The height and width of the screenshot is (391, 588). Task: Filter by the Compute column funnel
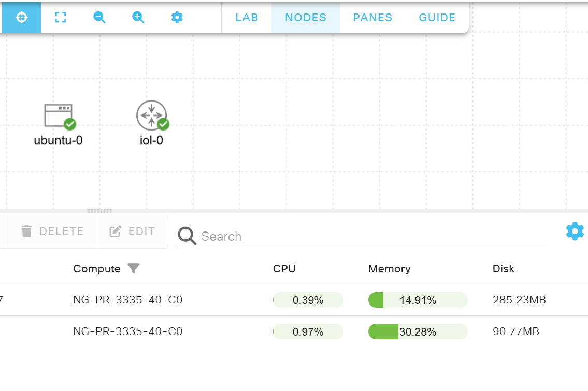click(134, 269)
